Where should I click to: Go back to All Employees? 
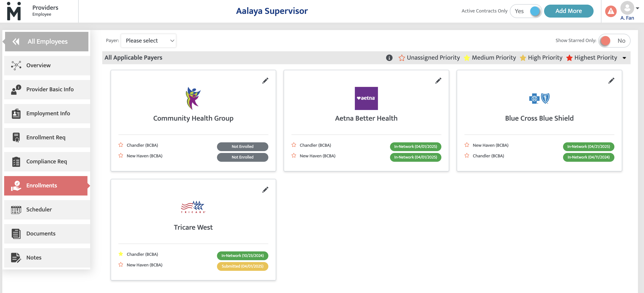click(46, 41)
